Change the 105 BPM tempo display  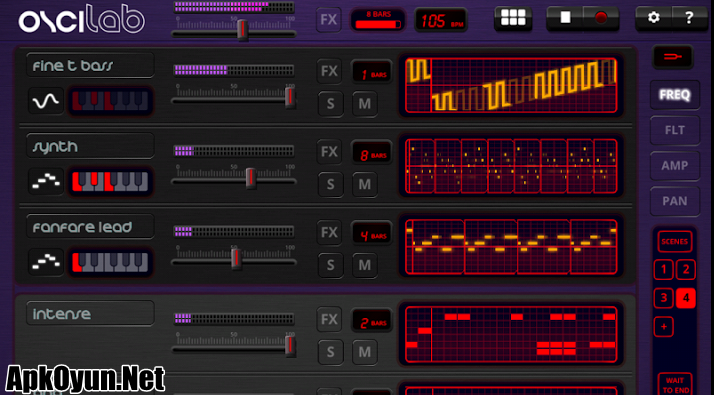tap(441, 20)
